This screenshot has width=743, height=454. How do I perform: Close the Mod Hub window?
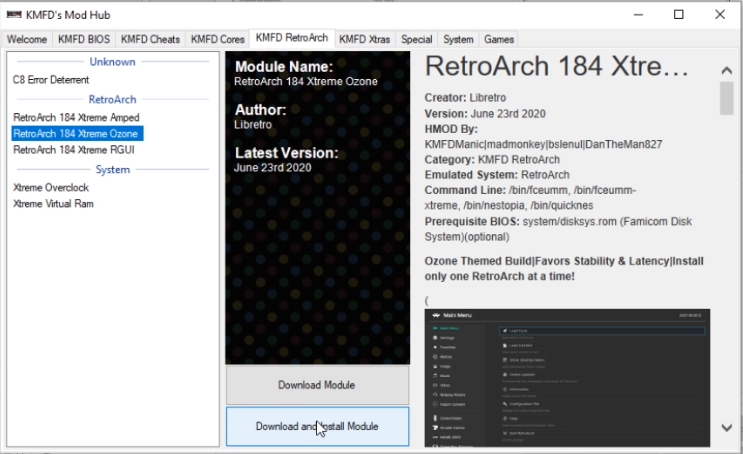(720, 15)
